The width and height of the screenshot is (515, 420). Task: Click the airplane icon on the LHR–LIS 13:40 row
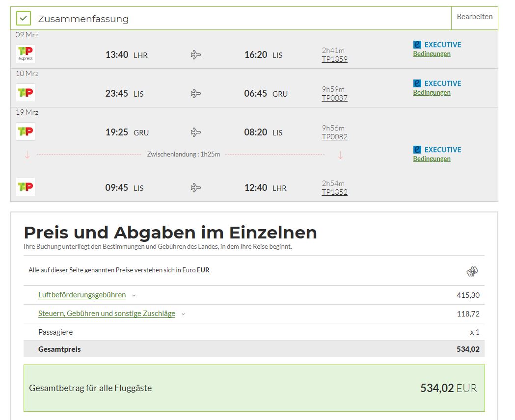[x=196, y=54]
